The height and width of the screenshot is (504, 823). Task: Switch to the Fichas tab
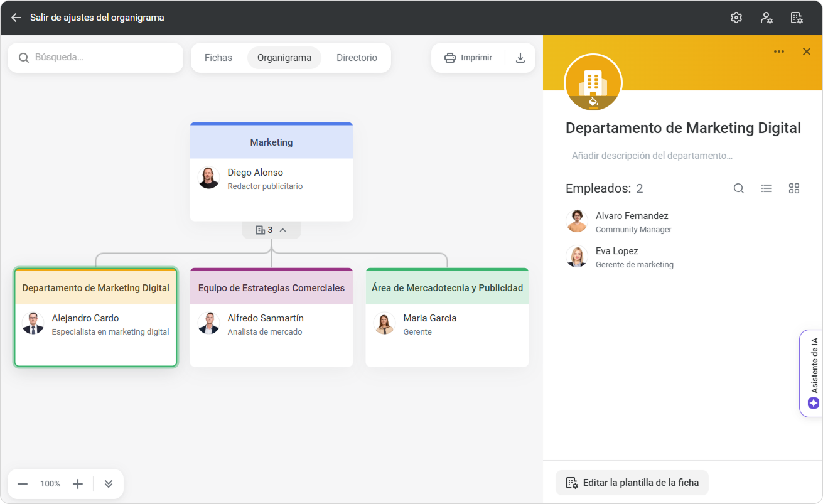218,58
